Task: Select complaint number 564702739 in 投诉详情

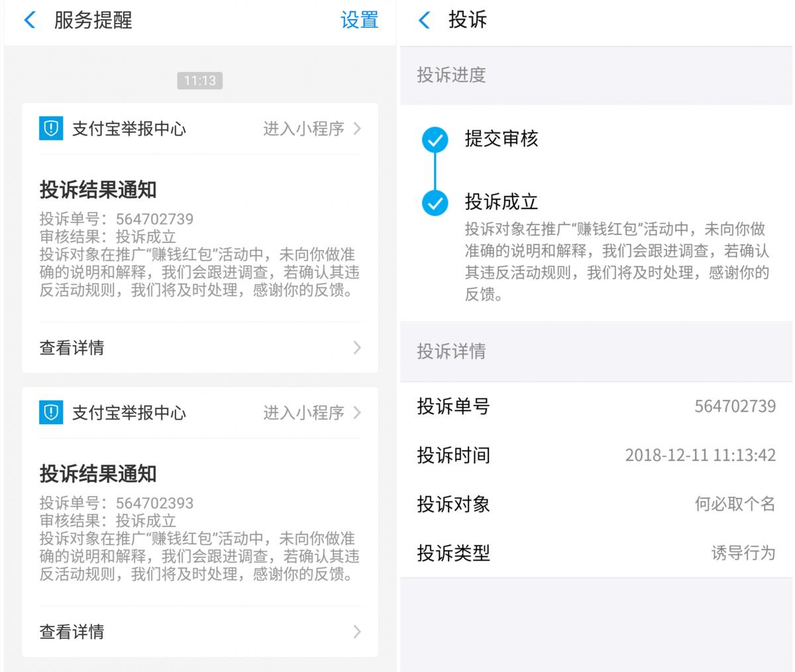Action: coord(735,406)
